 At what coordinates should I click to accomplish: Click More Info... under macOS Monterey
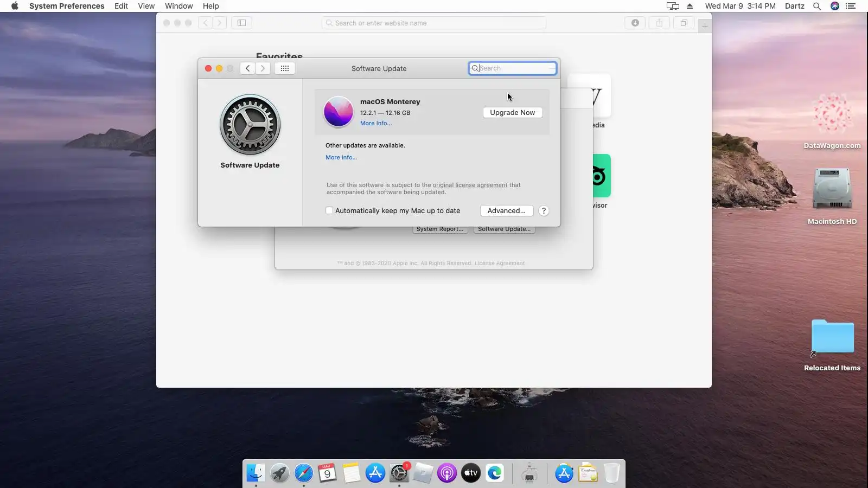tap(376, 124)
